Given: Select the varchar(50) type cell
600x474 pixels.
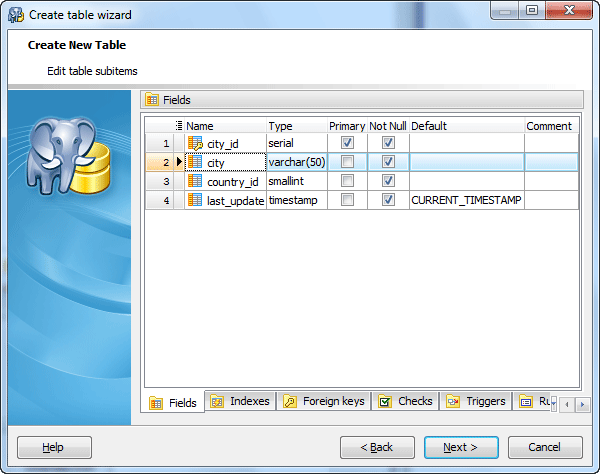Looking at the screenshot, I should coord(296,162).
